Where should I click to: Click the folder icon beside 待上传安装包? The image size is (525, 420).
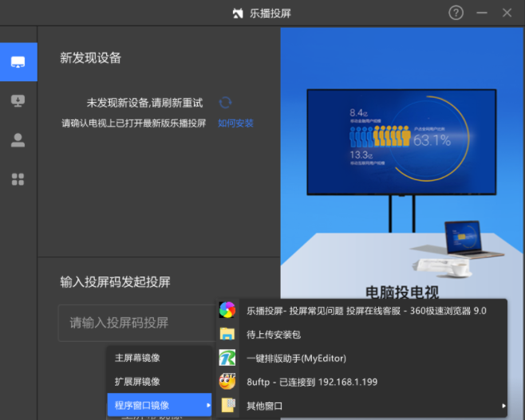click(x=227, y=334)
